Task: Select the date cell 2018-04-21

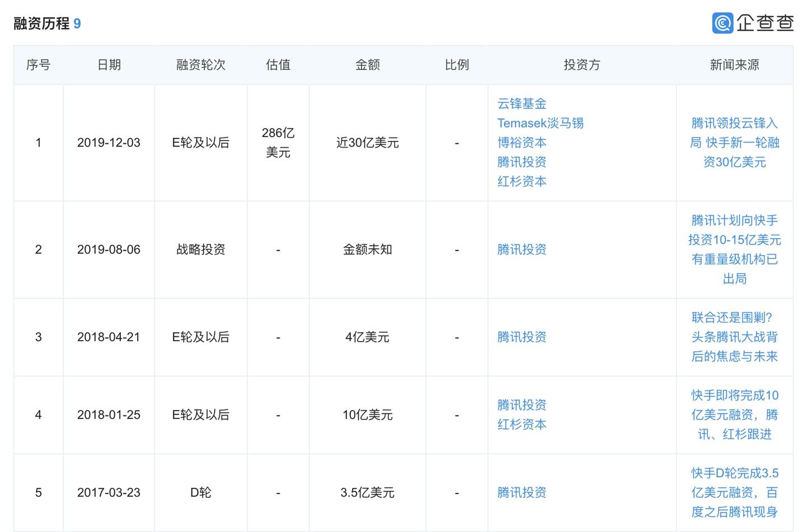Action: pos(109,337)
